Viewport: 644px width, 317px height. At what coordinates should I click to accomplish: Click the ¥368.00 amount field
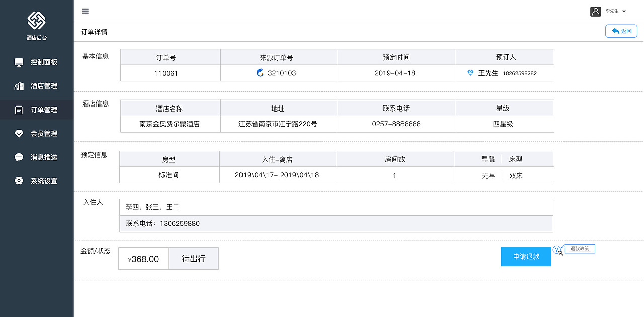pos(144,259)
